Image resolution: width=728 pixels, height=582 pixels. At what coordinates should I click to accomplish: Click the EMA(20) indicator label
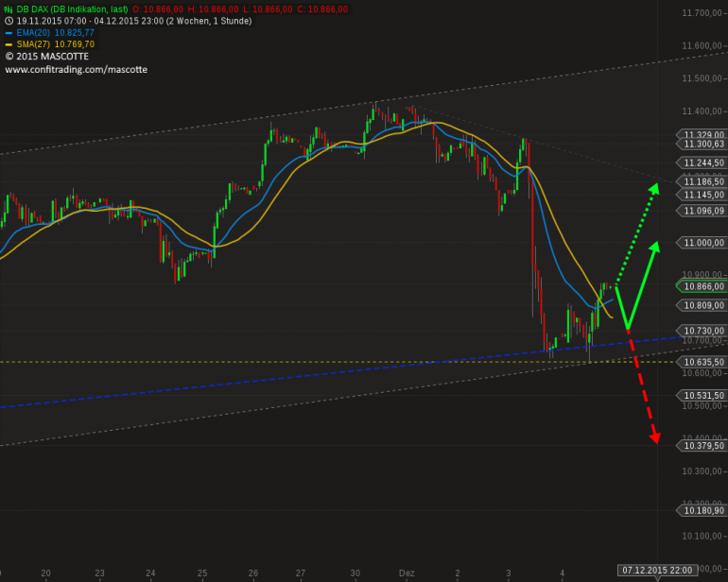coord(33,33)
